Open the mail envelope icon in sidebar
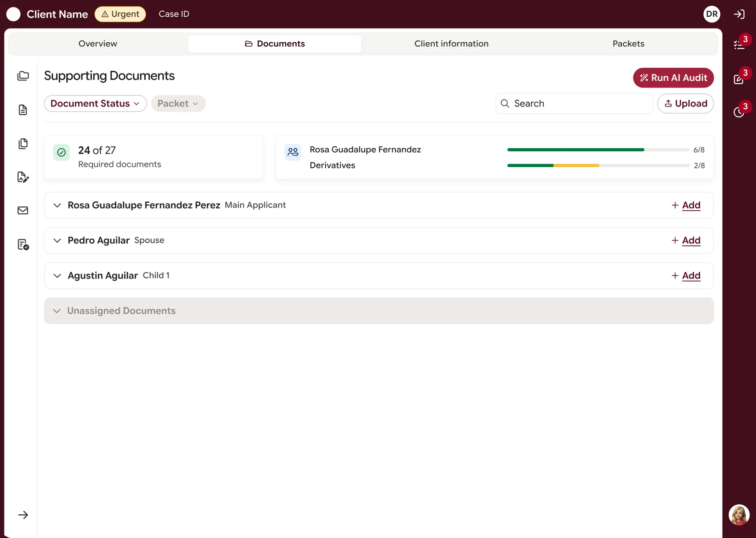 pos(23,210)
